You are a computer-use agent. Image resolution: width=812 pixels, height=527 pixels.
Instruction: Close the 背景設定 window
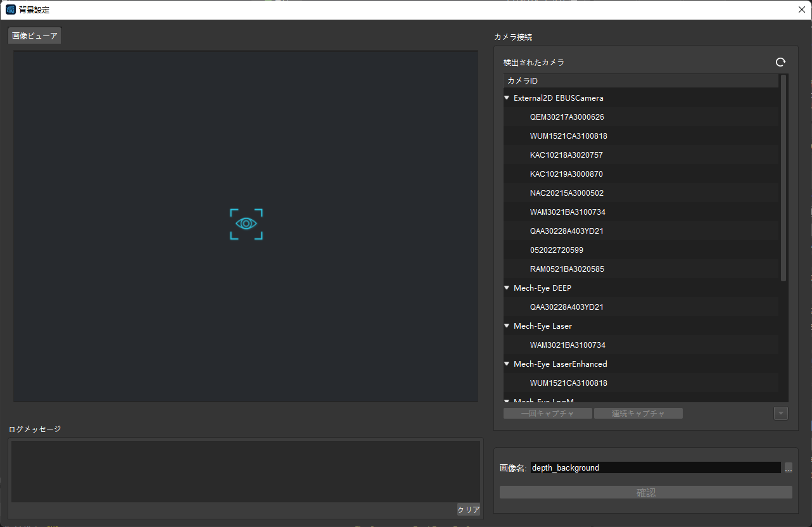click(802, 10)
